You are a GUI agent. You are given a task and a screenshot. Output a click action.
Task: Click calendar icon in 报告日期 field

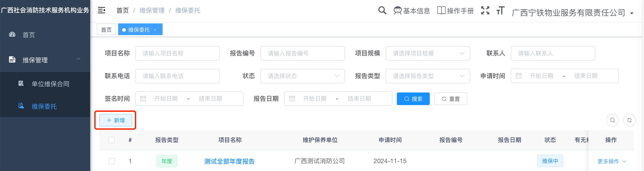coord(292,99)
